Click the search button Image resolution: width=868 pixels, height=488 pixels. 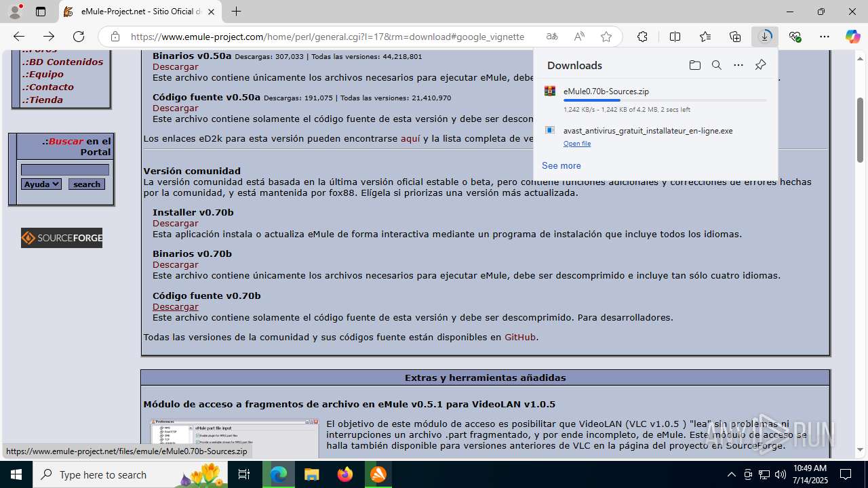click(87, 184)
